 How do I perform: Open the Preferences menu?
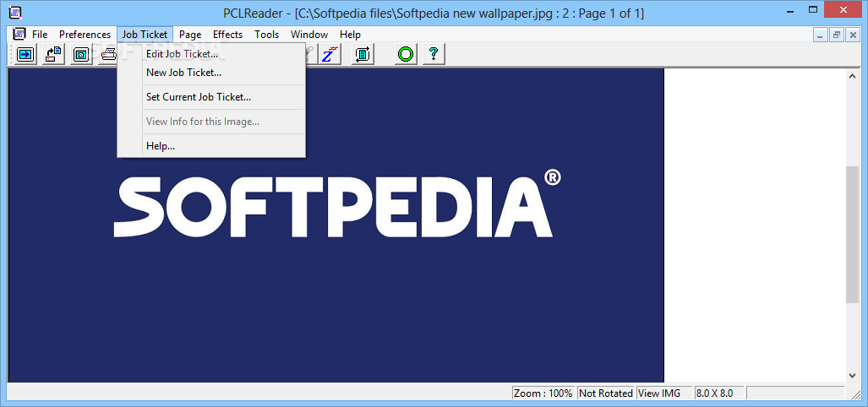point(85,35)
